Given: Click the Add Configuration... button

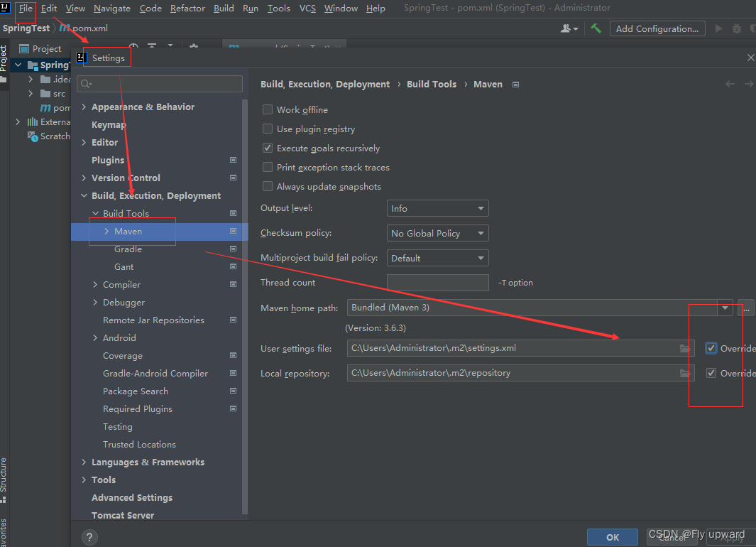Looking at the screenshot, I should (x=657, y=29).
